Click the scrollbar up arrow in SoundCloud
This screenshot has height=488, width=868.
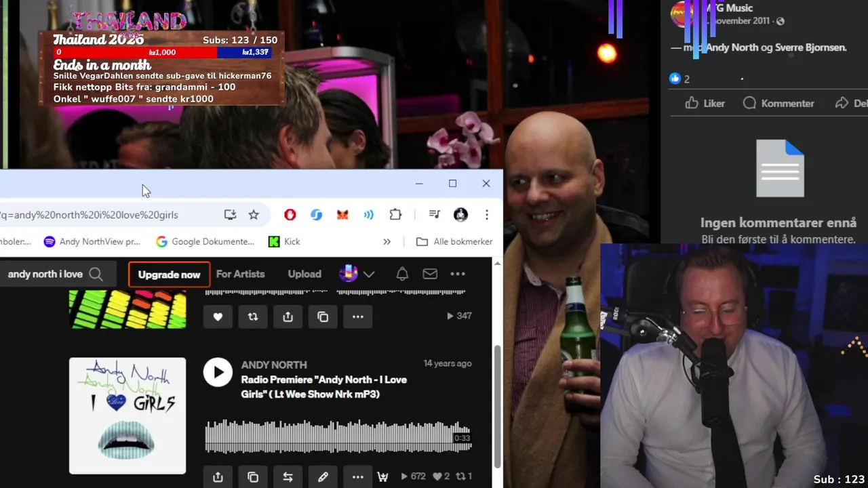tap(498, 263)
